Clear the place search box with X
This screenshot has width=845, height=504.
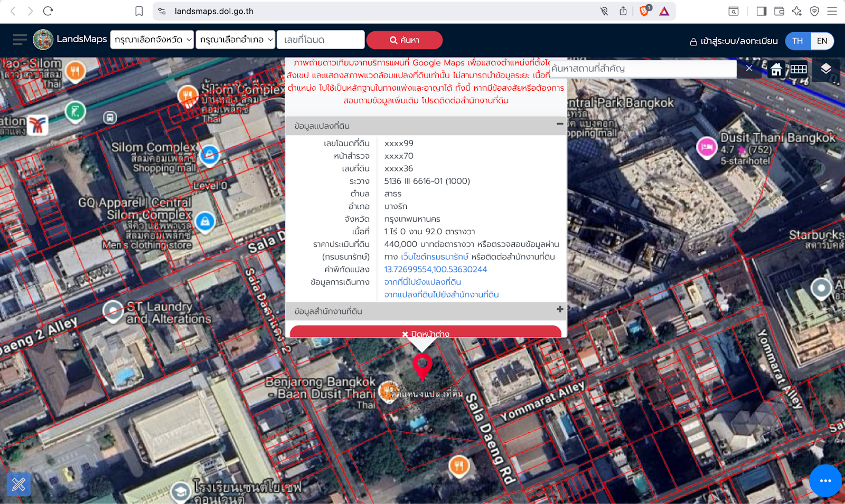(x=749, y=68)
